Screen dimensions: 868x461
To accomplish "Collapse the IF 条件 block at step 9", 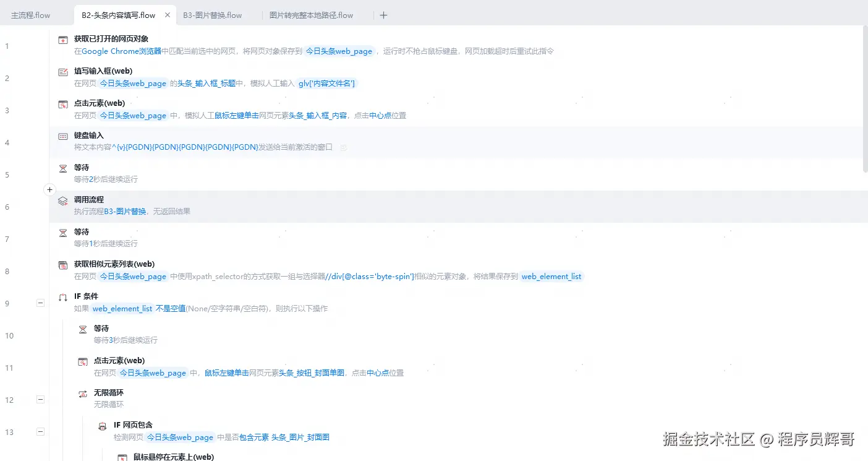I will (40, 302).
